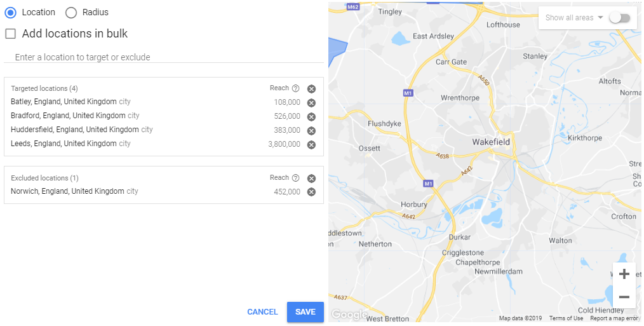Viewport: 644px width, 326px height.
Task: Select the Radius radio option
Action: point(71,12)
